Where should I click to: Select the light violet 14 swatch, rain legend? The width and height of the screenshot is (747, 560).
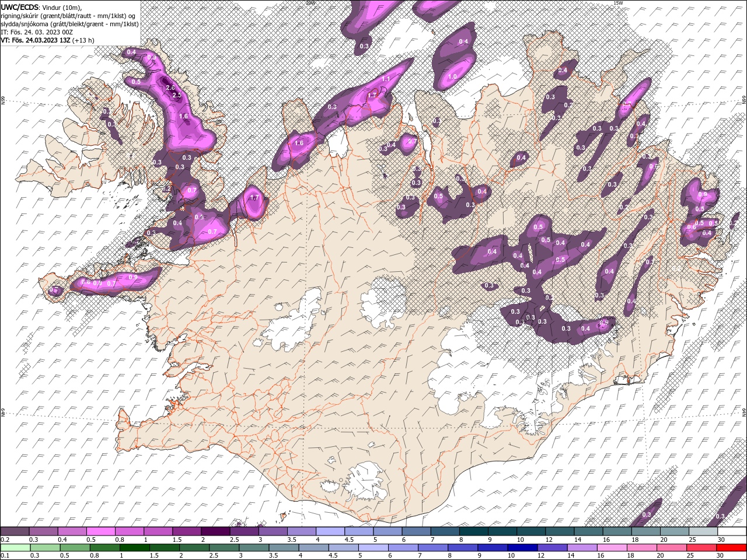point(581,547)
